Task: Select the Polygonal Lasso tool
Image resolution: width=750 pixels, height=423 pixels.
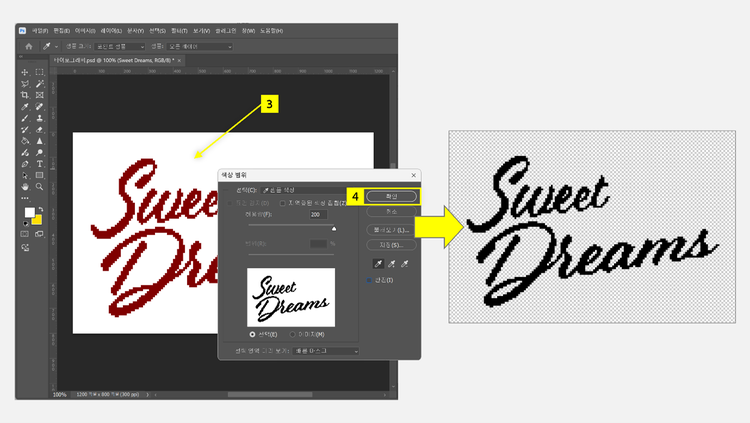Action: point(25,84)
